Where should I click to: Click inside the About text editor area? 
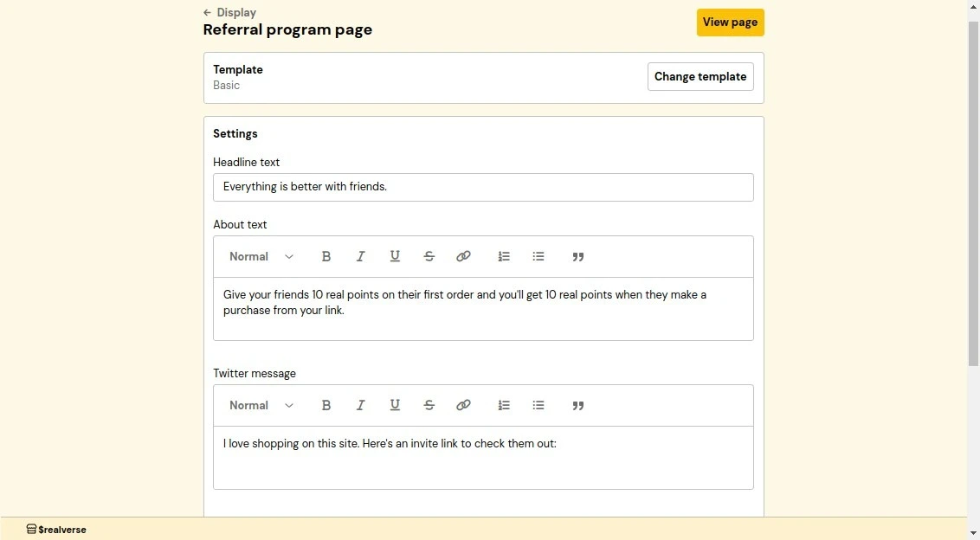pos(483,309)
